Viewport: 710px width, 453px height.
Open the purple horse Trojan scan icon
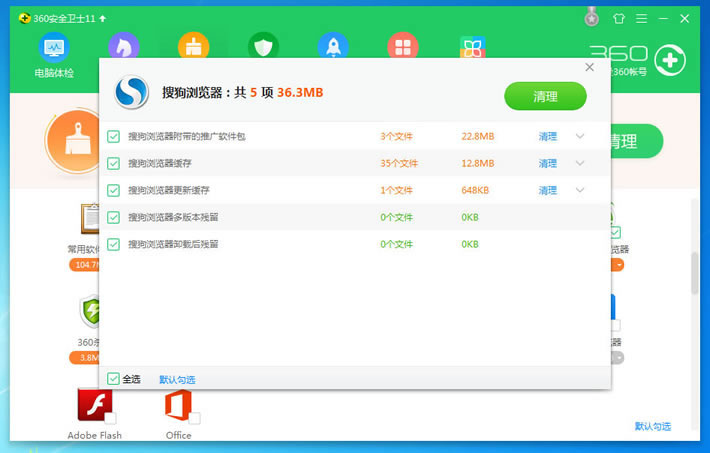click(124, 45)
